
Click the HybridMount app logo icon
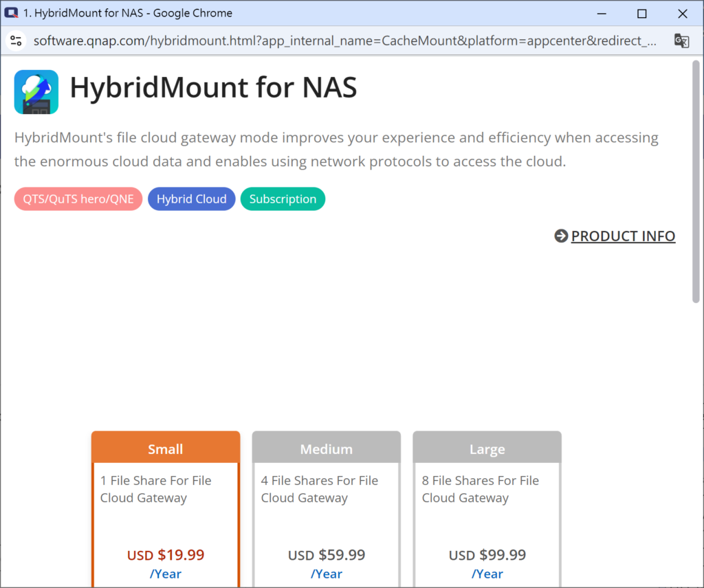point(36,91)
